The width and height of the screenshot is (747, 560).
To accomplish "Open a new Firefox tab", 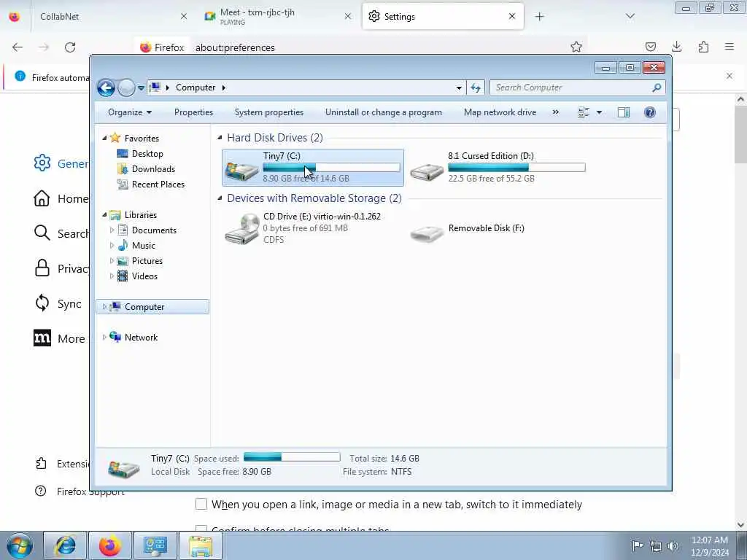I will pyautogui.click(x=539, y=17).
